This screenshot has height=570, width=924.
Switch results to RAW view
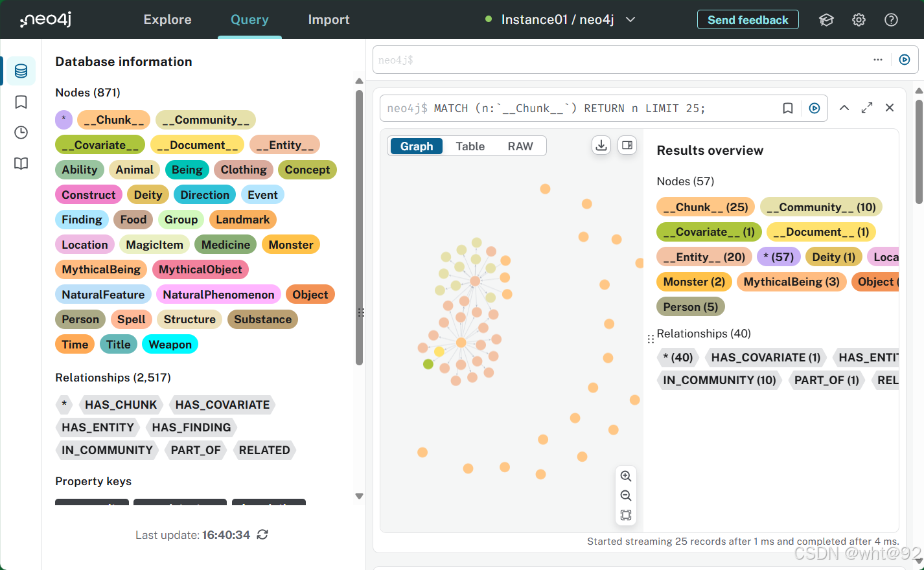tap(520, 146)
